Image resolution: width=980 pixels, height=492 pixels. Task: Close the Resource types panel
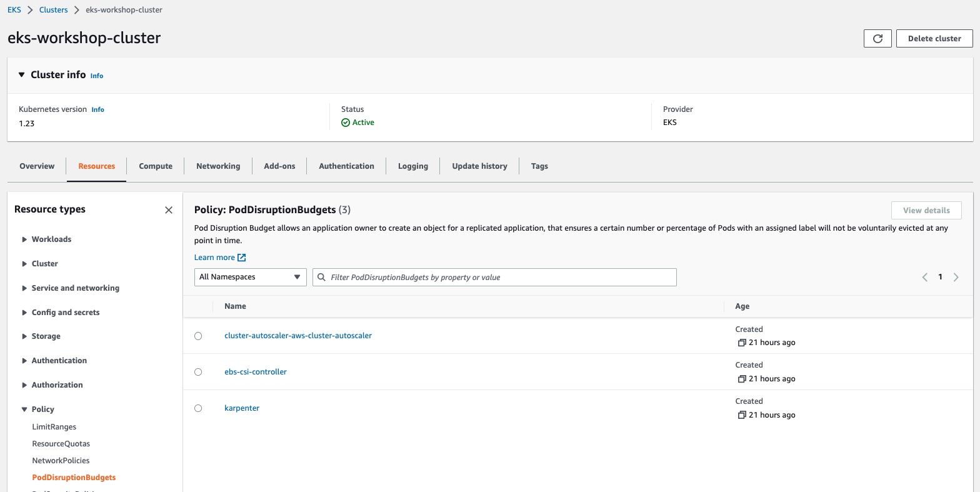(x=168, y=210)
